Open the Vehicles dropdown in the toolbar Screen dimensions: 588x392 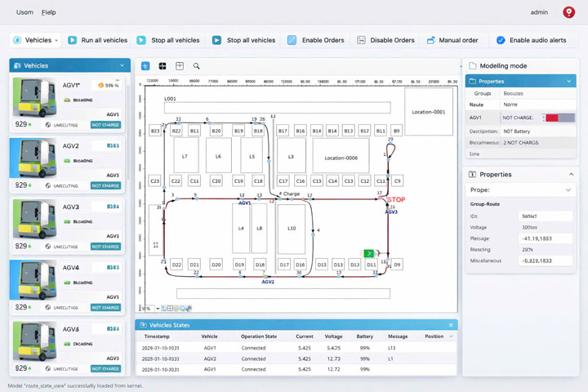pyautogui.click(x=37, y=40)
